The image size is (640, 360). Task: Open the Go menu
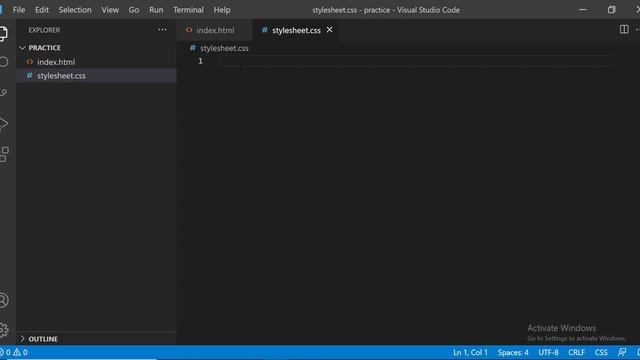click(x=134, y=10)
